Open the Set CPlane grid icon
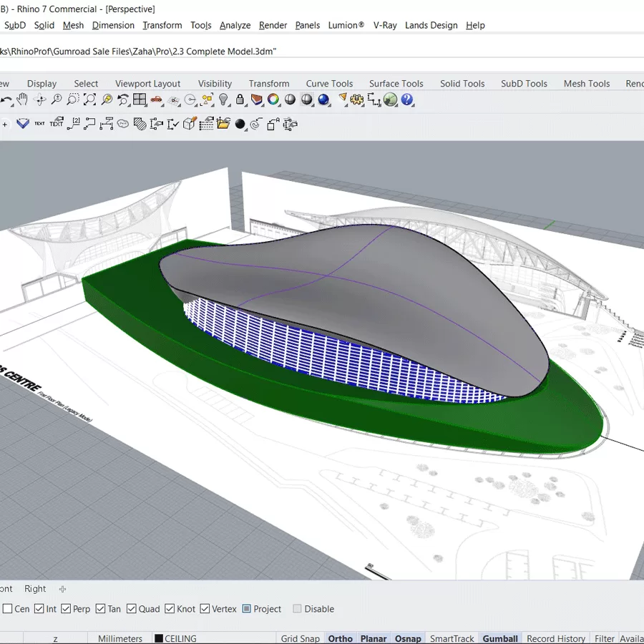Image resolution: width=644 pixels, height=644 pixels. (x=174, y=99)
